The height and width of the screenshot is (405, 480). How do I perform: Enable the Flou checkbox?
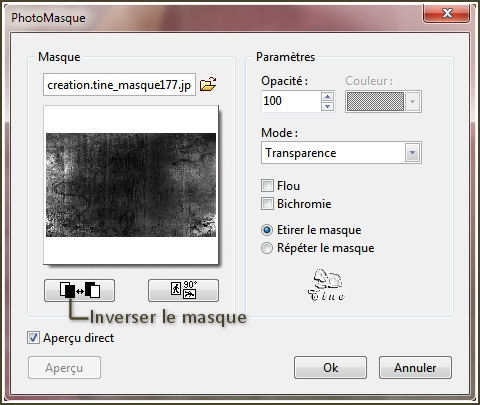click(x=267, y=185)
